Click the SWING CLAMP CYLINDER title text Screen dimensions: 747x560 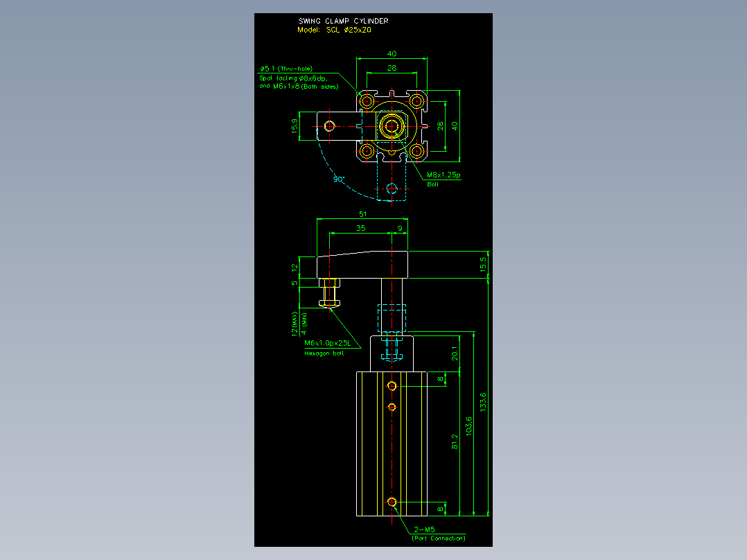(x=343, y=21)
